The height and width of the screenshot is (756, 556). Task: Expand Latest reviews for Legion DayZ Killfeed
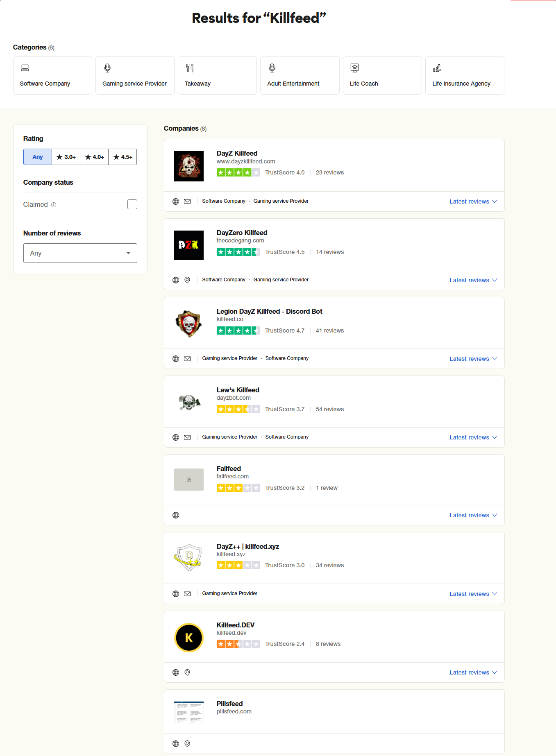click(473, 359)
